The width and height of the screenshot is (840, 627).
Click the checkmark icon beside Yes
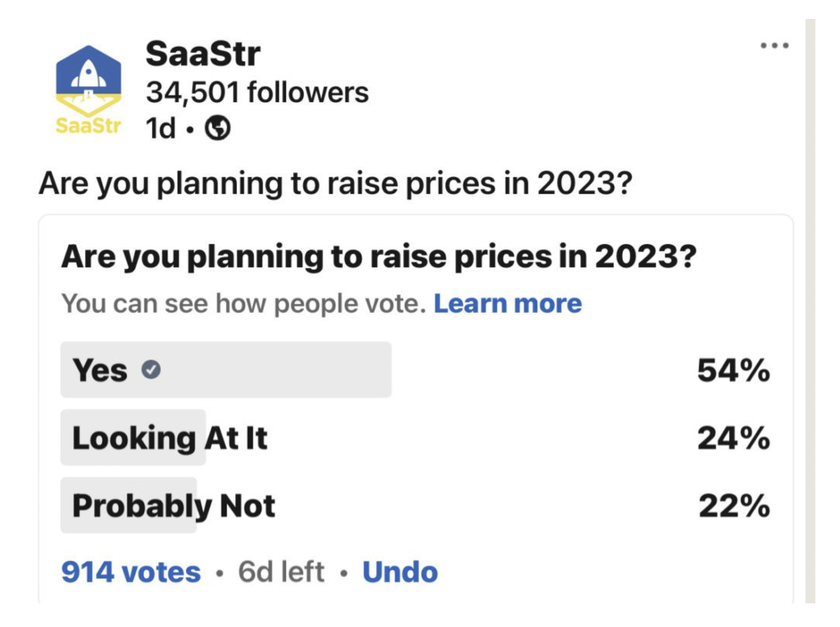[x=151, y=369]
